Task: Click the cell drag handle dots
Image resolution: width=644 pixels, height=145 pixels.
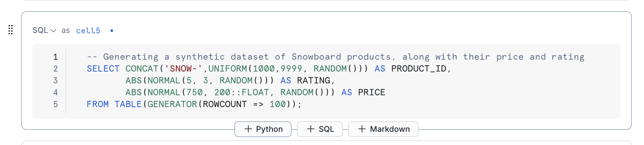Action: (11, 30)
